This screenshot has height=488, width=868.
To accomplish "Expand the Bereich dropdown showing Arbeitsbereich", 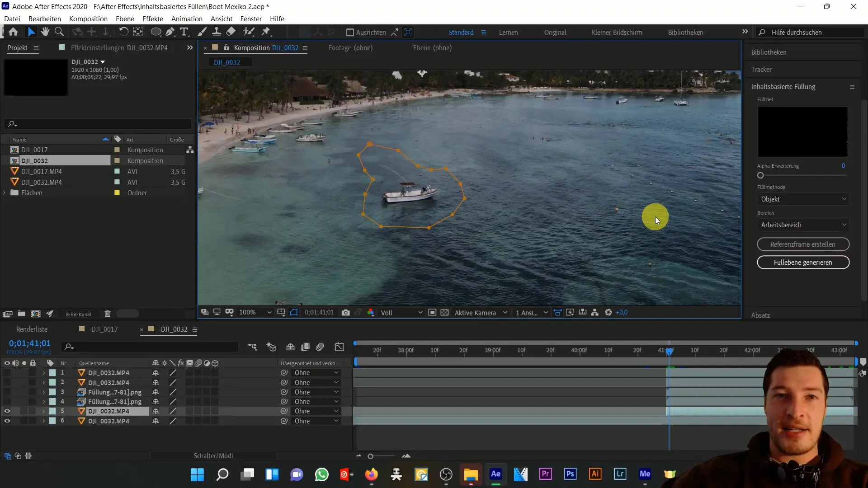I will coord(803,225).
